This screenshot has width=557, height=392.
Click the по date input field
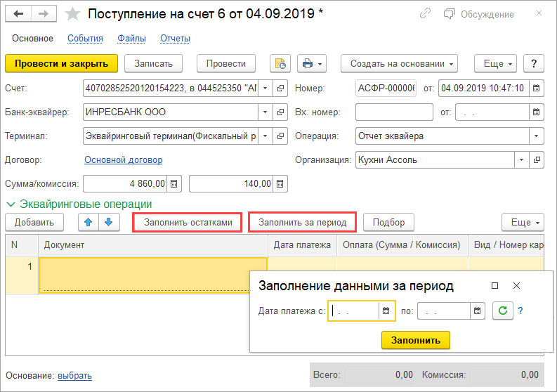pyautogui.click(x=444, y=311)
